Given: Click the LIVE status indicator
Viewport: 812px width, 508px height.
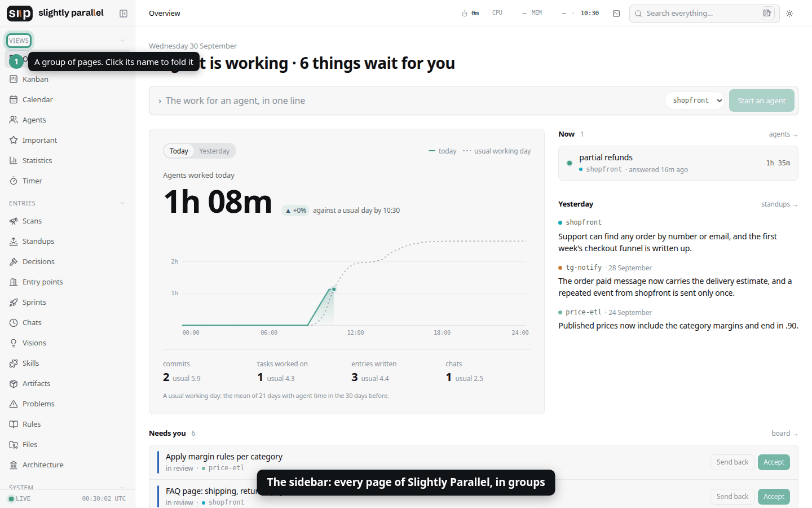Looking at the screenshot, I should pos(20,498).
